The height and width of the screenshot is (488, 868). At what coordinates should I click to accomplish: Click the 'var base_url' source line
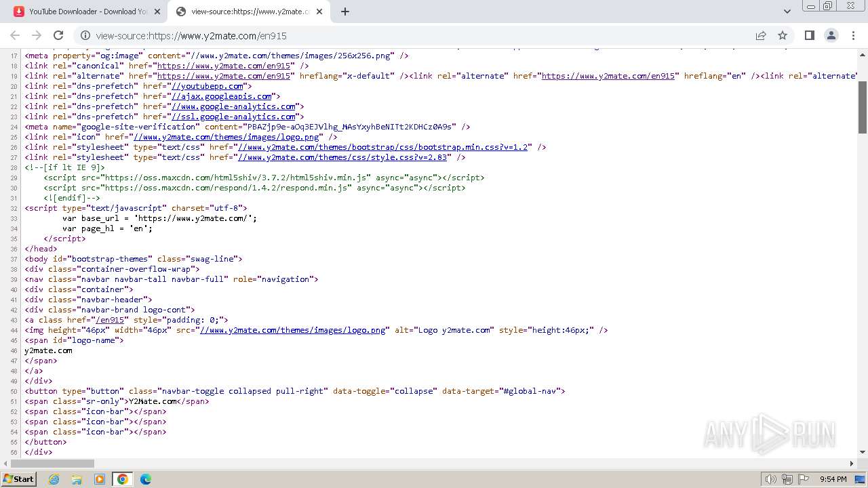[160, 218]
